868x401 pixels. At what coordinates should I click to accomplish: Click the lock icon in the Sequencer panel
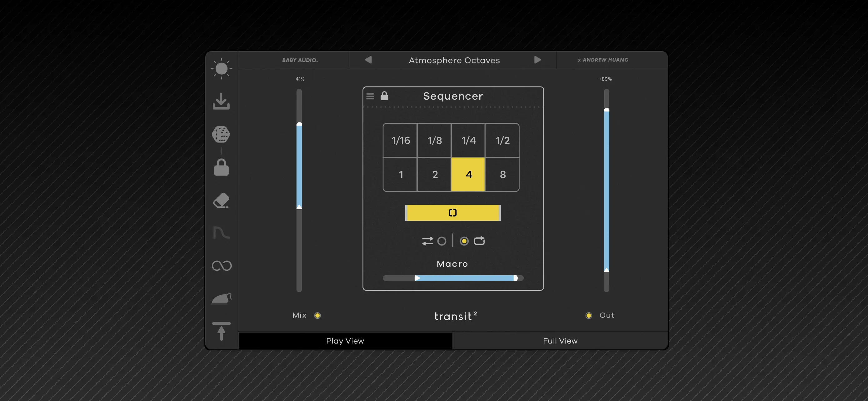pyautogui.click(x=384, y=96)
